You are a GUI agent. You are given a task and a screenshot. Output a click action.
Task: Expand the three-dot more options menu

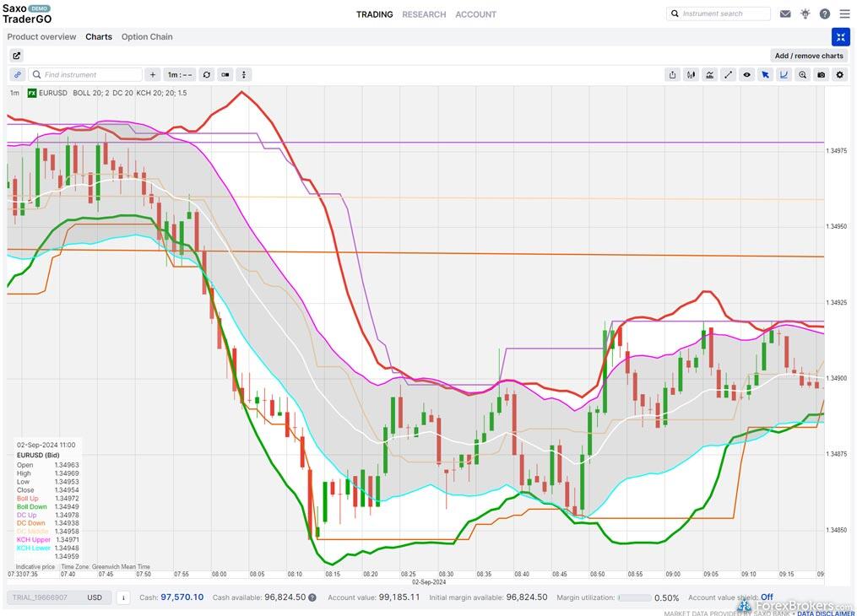coord(243,74)
